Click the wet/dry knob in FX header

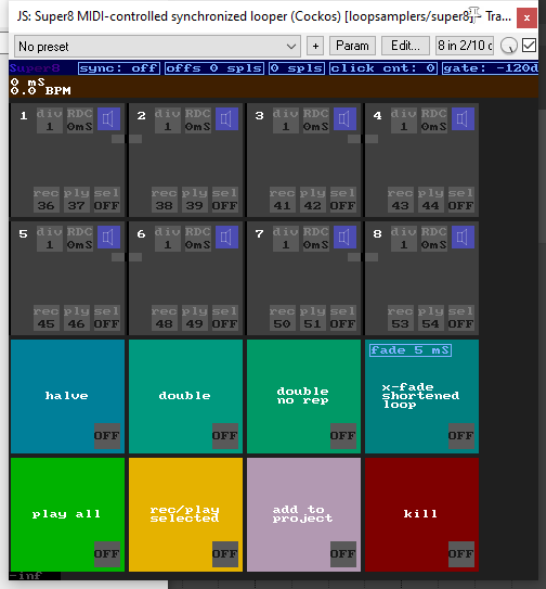[x=509, y=46]
